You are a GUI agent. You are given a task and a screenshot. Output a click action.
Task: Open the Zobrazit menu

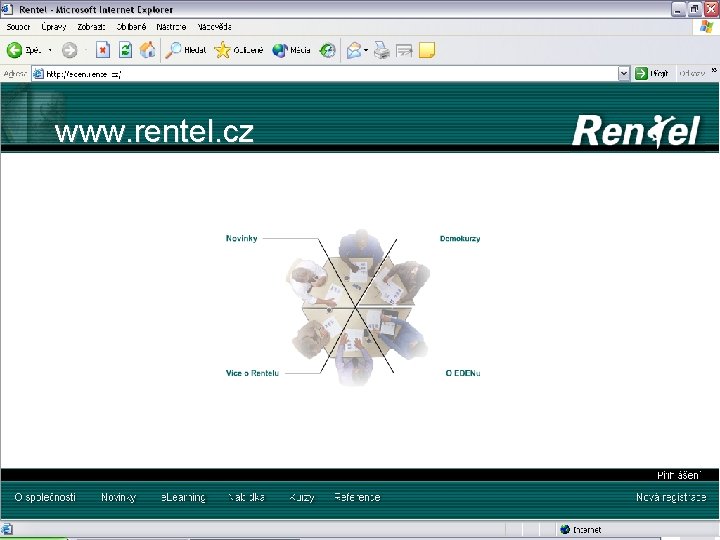point(91,27)
